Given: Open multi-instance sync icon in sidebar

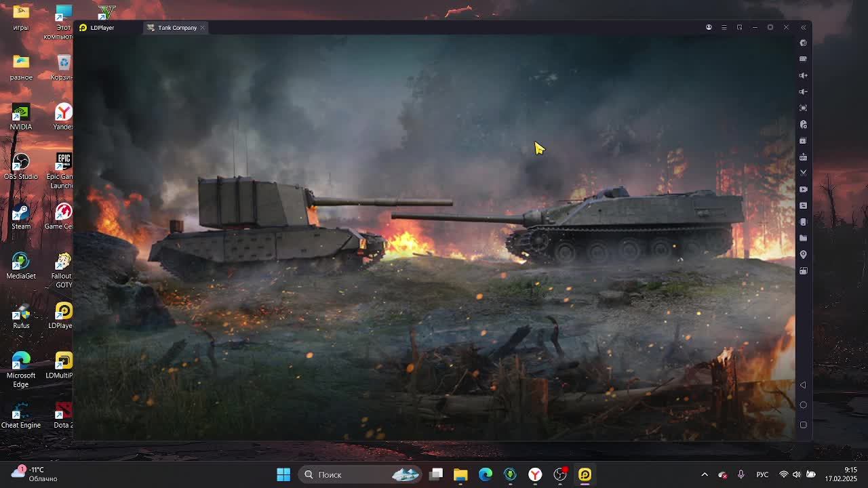Looking at the screenshot, I should click(803, 270).
